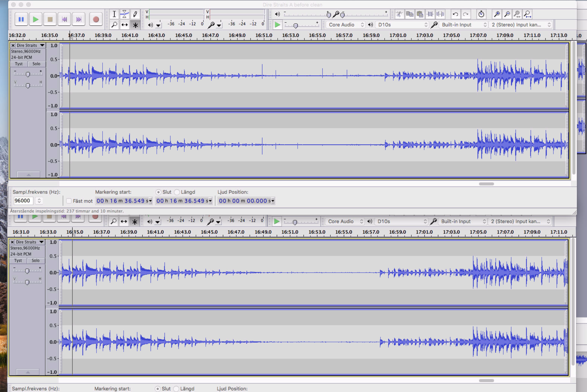Fit selection to window width
The width and height of the screenshot is (587, 392).
517,14
